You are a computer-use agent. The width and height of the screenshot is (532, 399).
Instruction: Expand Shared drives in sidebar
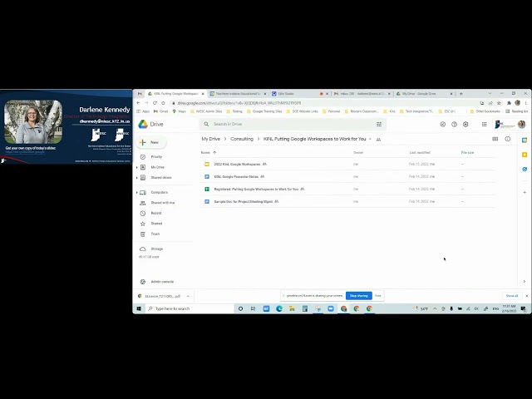click(137, 177)
